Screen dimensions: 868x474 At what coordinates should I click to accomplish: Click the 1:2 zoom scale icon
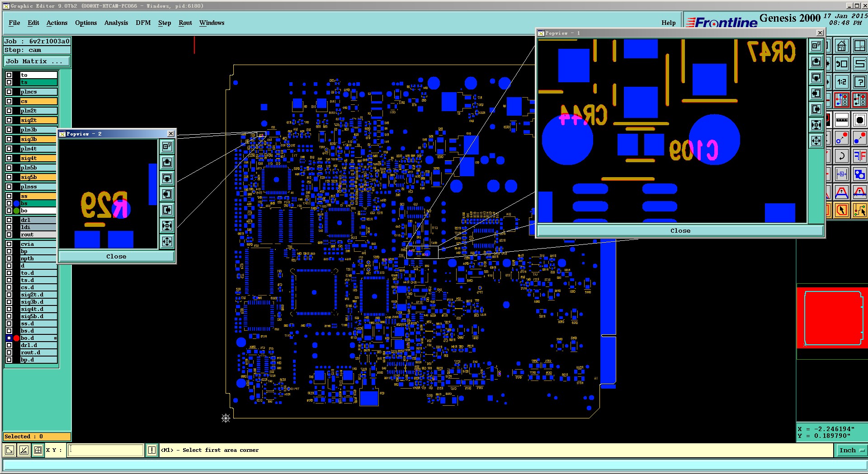[841, 82]
